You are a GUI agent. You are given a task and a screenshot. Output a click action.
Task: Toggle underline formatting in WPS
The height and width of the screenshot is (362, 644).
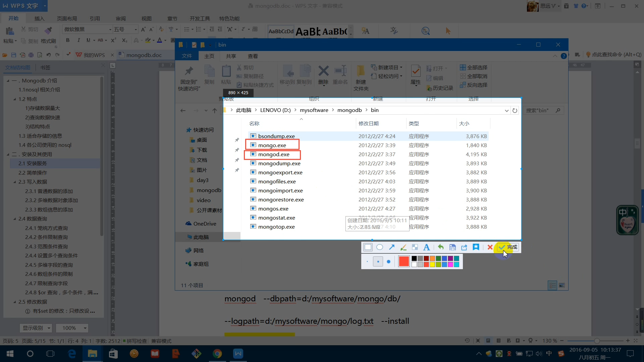(x=88, y=40)
